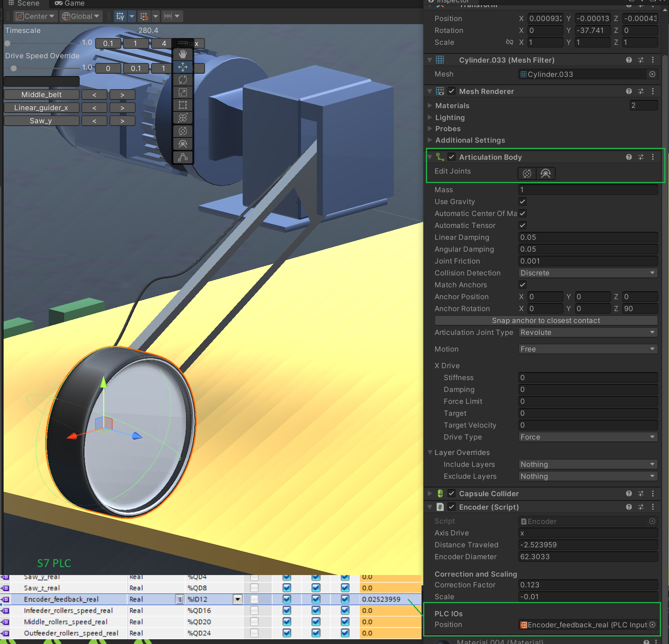This screenshot has height=644, width=669.
Task: Disable the Mesh Renderer component checkbox
Action: [451, 91]
